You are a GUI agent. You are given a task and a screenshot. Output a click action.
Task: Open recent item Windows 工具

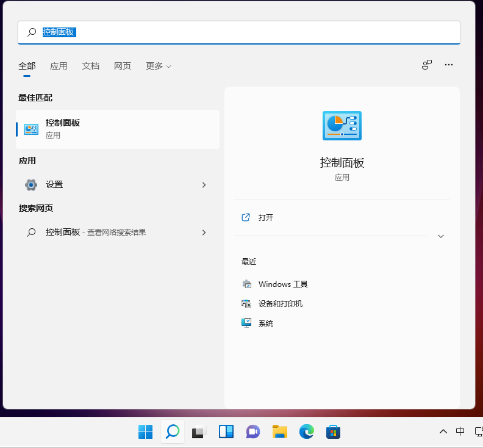(283, 284)
